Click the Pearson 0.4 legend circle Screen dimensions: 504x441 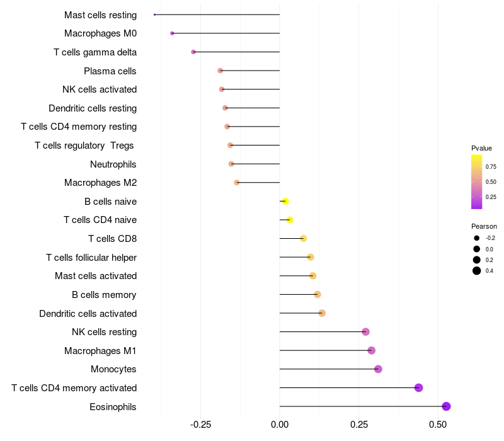coord(477,271)
